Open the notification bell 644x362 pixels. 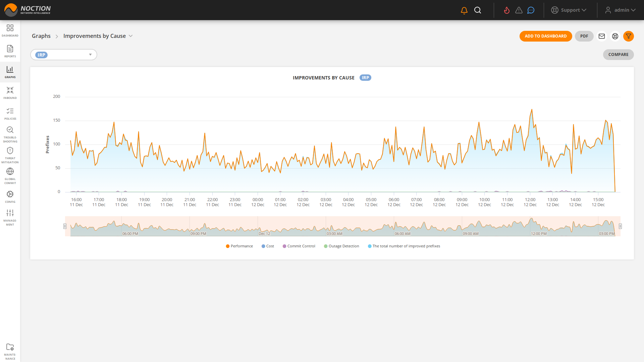tap(464, 10)
